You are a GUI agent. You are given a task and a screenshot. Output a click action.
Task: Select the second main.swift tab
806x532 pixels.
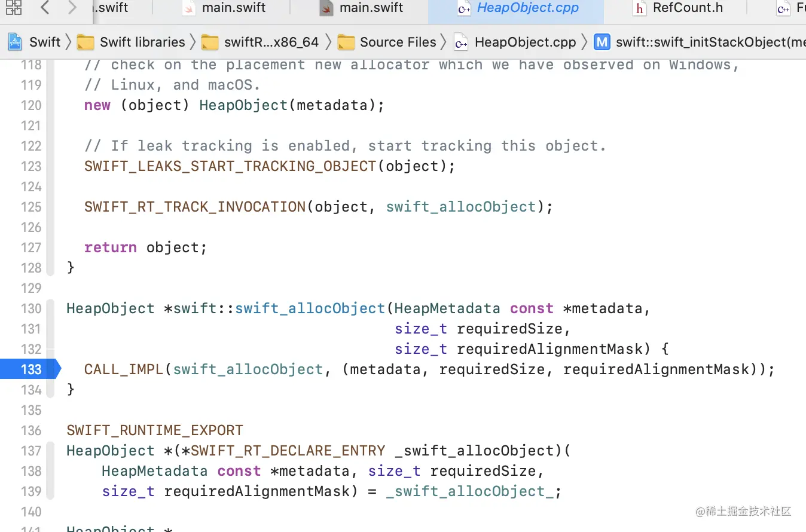[x=371, y=8]
